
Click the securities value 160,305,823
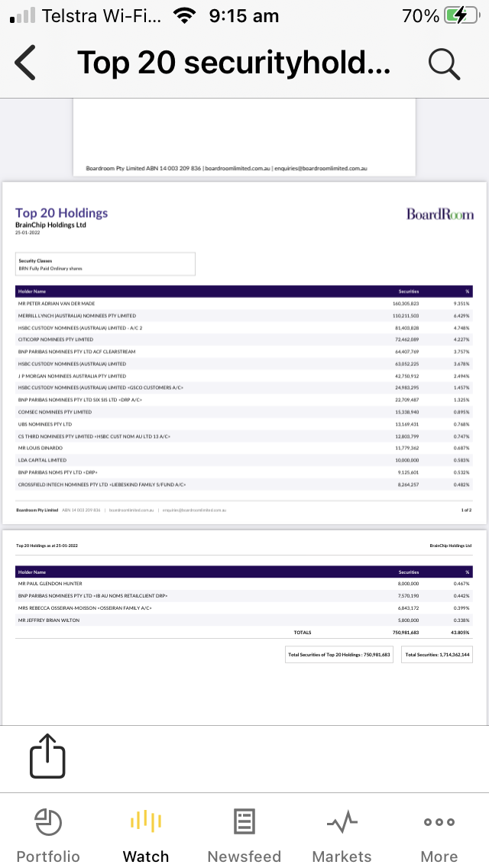(406, 303)
